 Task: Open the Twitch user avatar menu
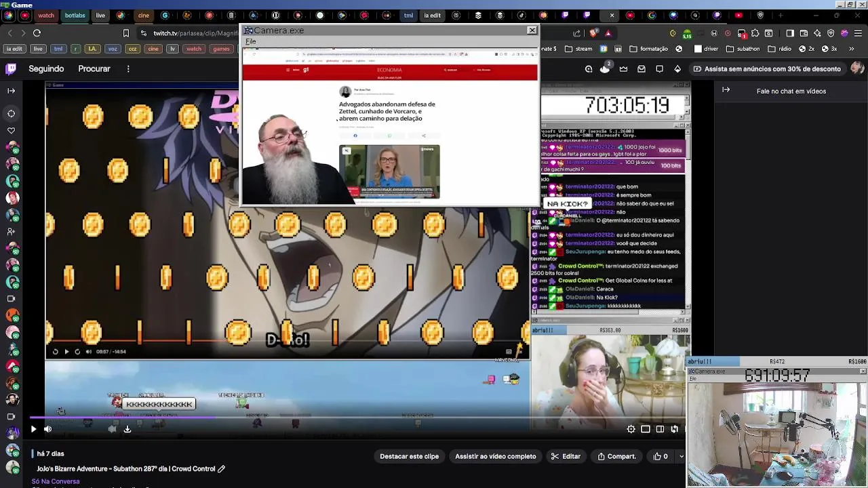point(857,68)
